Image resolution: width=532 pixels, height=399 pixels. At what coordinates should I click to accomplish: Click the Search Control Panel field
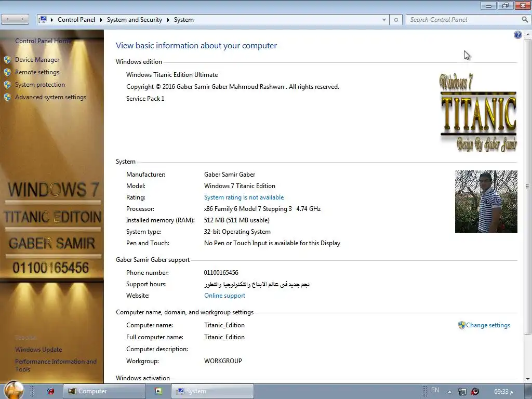[x=463, y=20]
